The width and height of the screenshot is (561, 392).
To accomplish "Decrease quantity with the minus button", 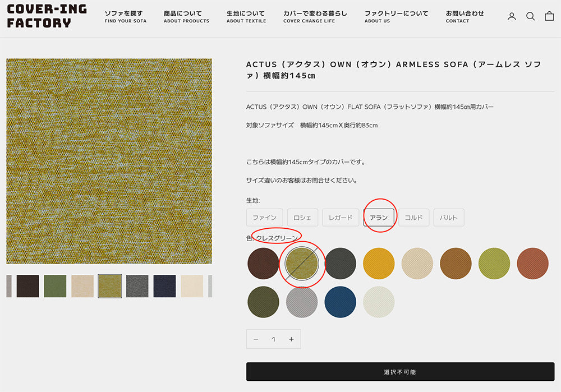I will 256,339.
